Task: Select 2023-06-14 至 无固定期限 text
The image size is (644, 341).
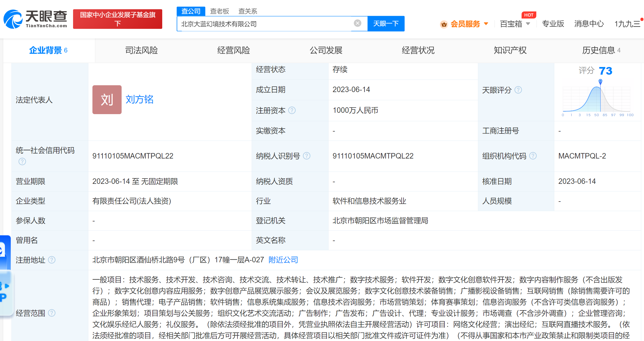Action: pyautogui.click(x=135, y=181)
